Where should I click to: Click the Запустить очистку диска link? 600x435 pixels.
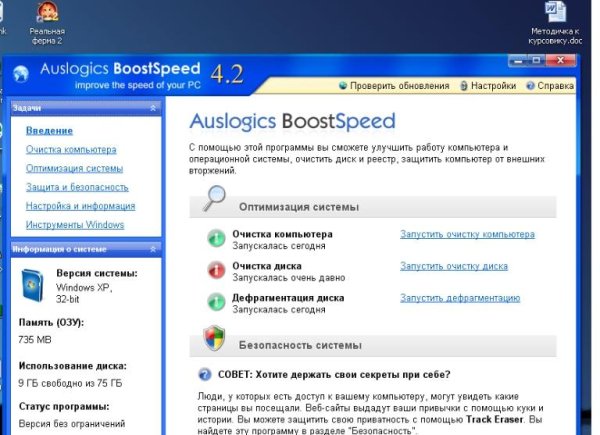pyautogui.click(x=454, y=266)
